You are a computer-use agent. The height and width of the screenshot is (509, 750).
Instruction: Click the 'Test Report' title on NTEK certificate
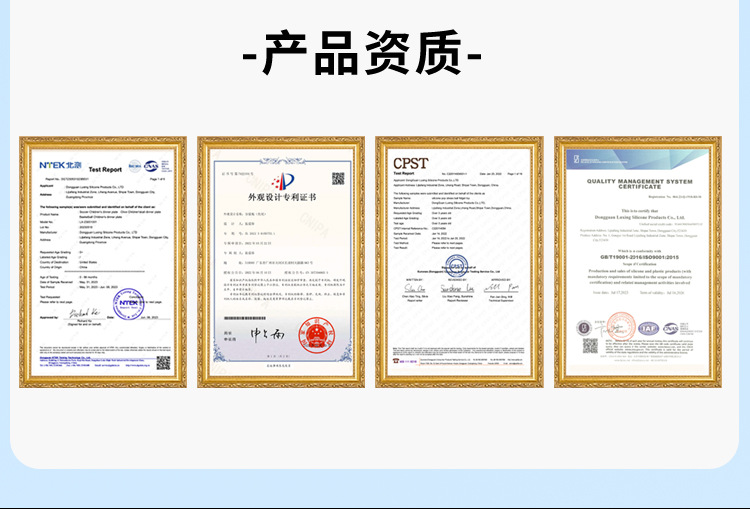(105, 169)
